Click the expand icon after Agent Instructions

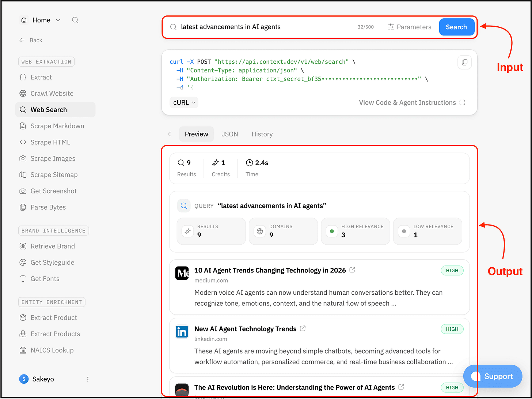click(462, 103)
